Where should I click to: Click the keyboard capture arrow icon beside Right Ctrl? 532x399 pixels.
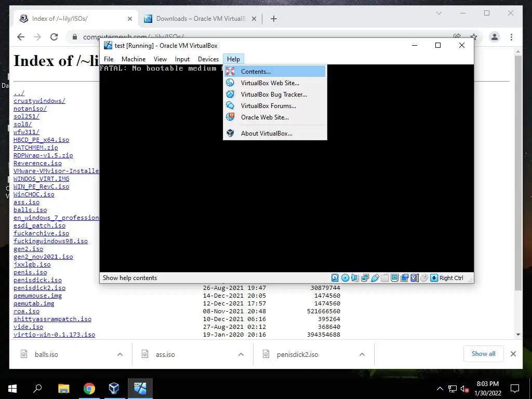point(434,278)
